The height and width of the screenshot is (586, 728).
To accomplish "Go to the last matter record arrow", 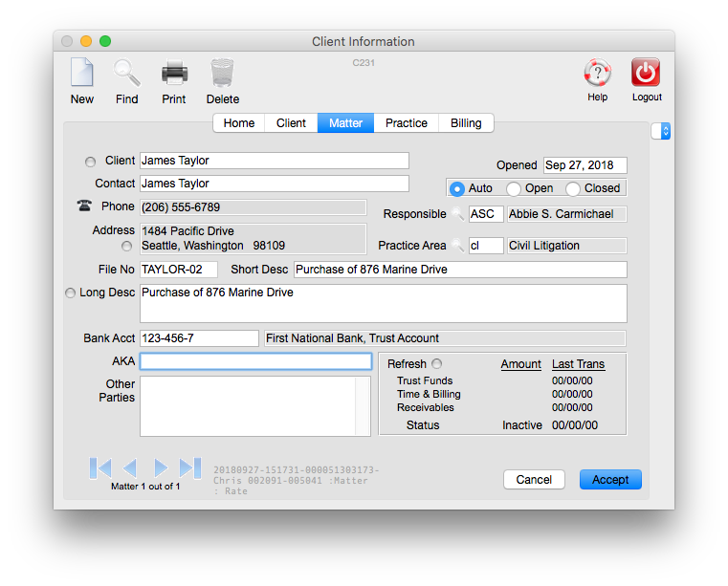I will pyautogui.click(x=190, y=467).
